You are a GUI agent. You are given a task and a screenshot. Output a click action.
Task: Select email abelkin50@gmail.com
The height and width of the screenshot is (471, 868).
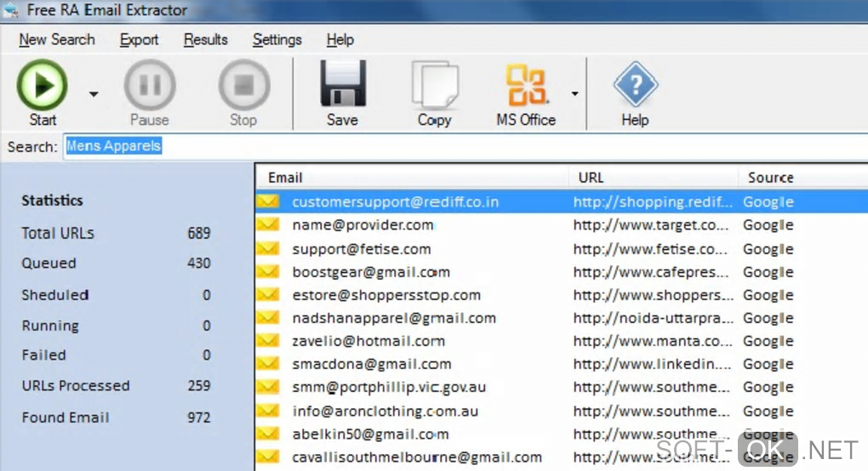point(370,434)
